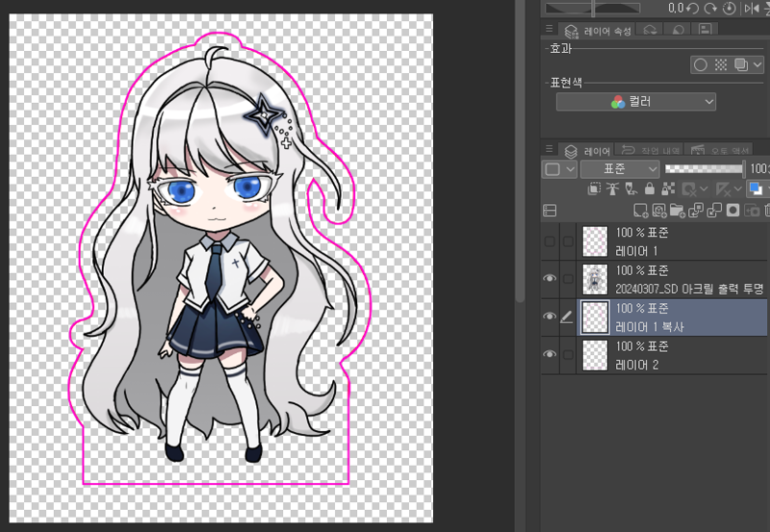Image resolution: width=770 pixels, height=532 pixels.
Task: Delete layer trash icon
Action: point(767,211)
